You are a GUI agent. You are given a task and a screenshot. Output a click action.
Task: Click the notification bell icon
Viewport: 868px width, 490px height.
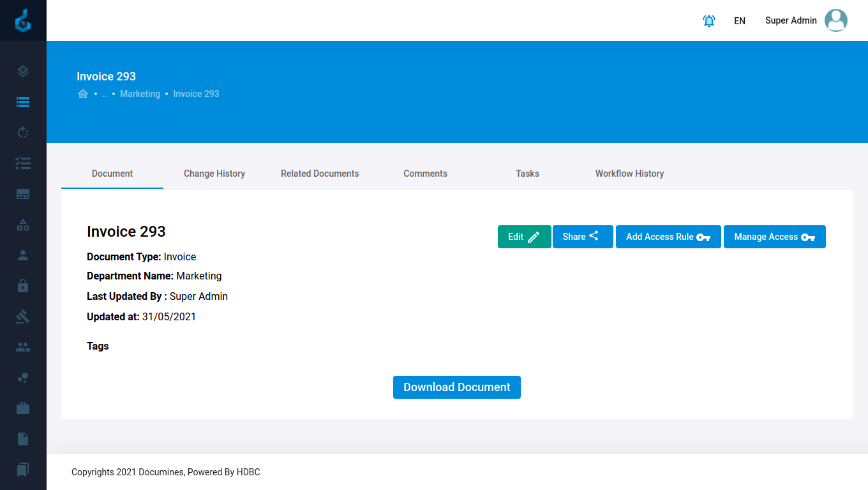pyautogui.click(x=708, y=21)
